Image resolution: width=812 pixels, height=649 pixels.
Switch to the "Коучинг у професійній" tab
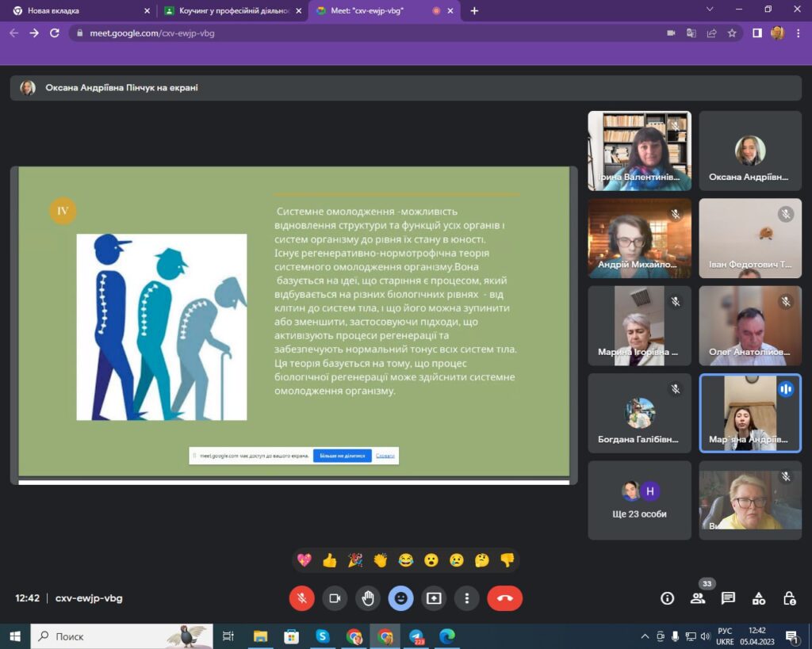click(230, 11)
